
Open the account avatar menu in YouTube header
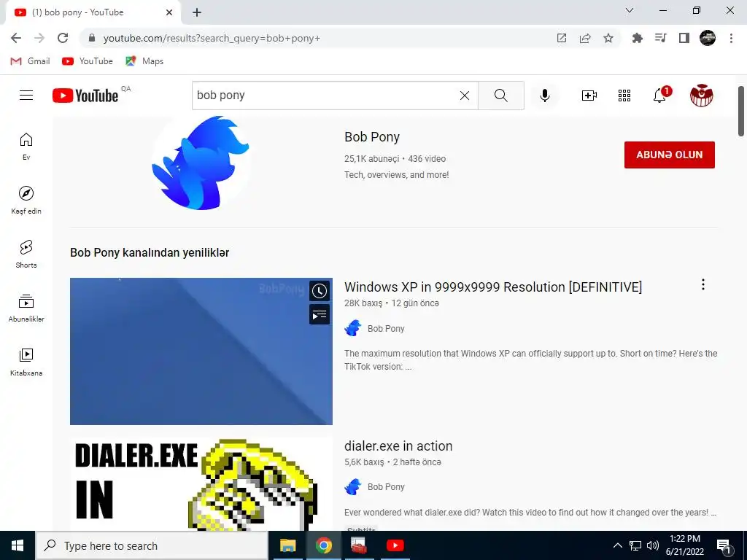click(x=701, y=96)
